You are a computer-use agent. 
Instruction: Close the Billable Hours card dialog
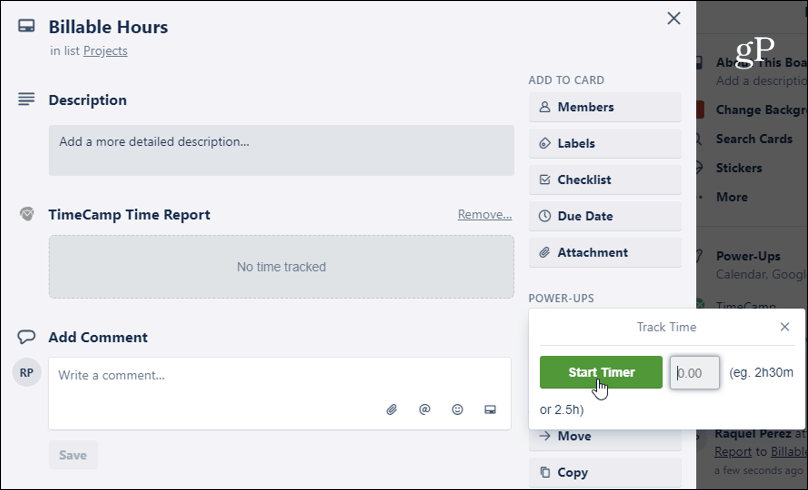click(x=674, y=19)
